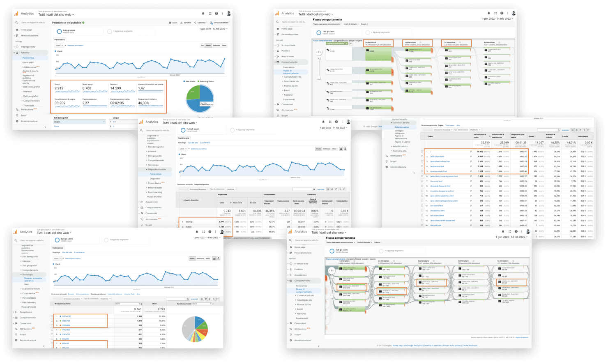The image size is (608, 364).
Task: Open the APPROFONDIMENTI insights icon
Action: tap(212, 23)
